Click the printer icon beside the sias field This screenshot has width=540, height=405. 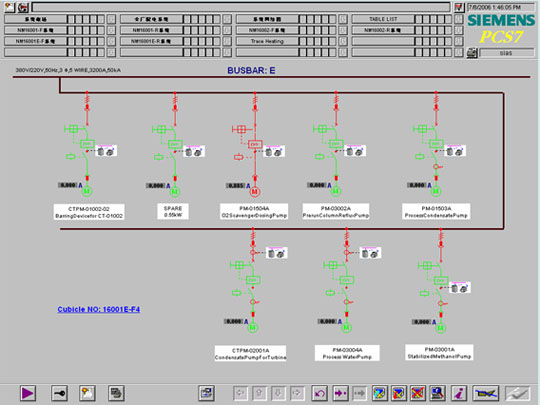(x=472, y=53)
